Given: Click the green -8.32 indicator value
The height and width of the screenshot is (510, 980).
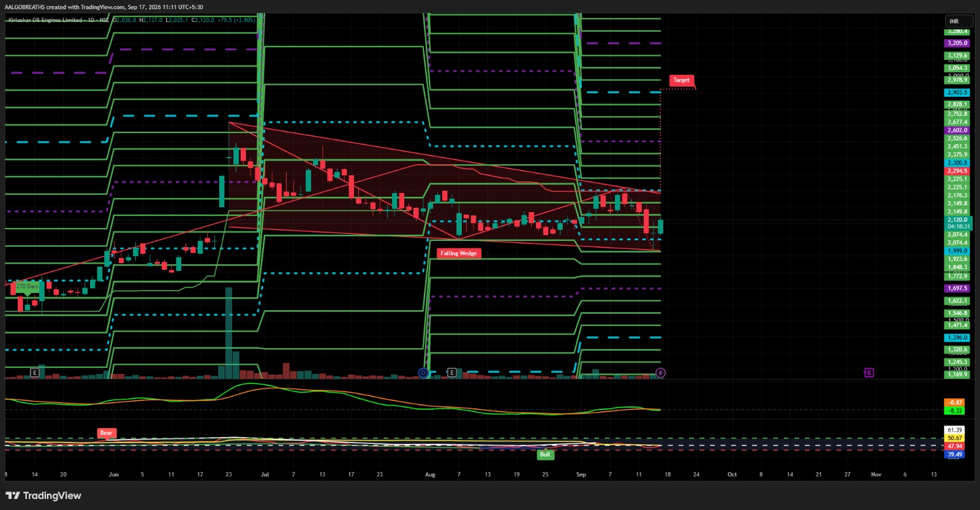Looking at the screenshot, I should tap(956, 411).
